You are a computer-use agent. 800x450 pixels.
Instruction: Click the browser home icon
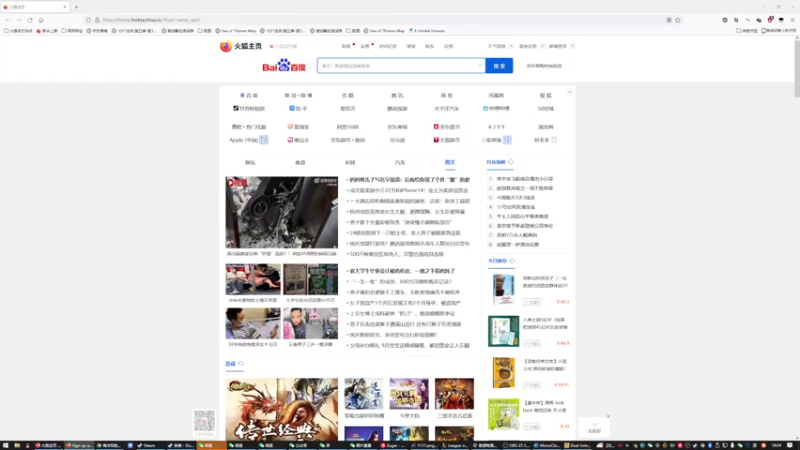[x=41, y=20]
